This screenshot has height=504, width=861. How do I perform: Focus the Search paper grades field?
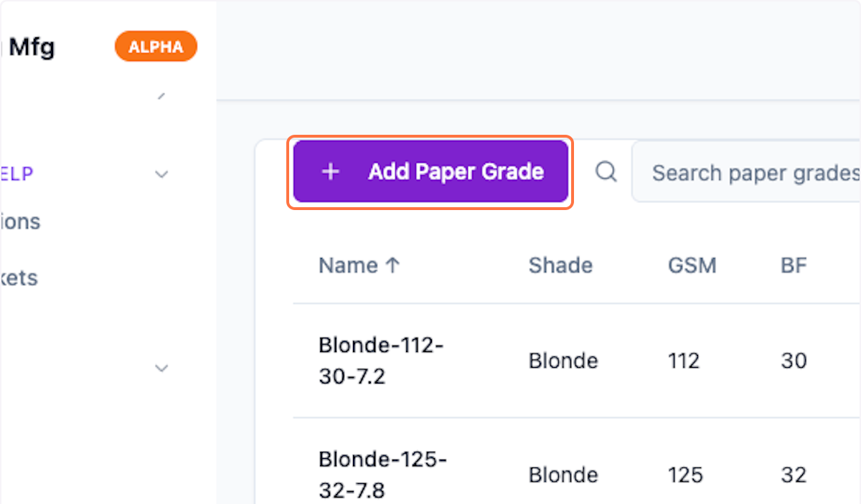753,173
